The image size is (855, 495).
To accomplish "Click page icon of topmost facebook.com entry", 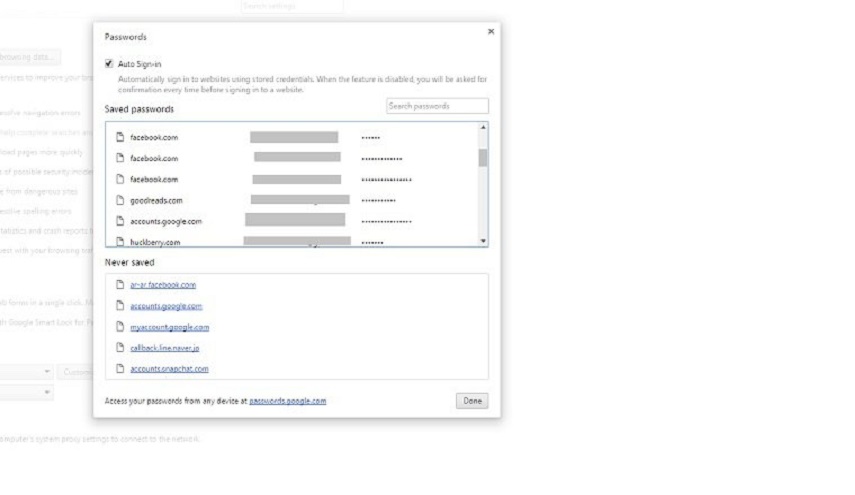I will tap(120, 137).
